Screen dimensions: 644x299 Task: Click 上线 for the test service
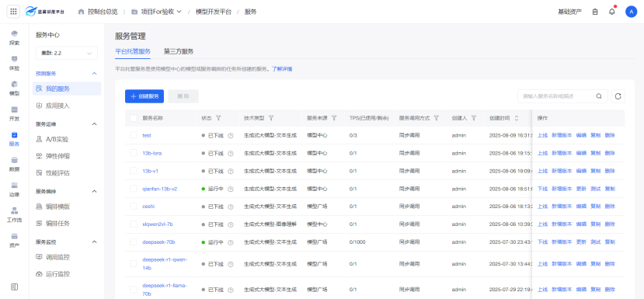(542, 135)
